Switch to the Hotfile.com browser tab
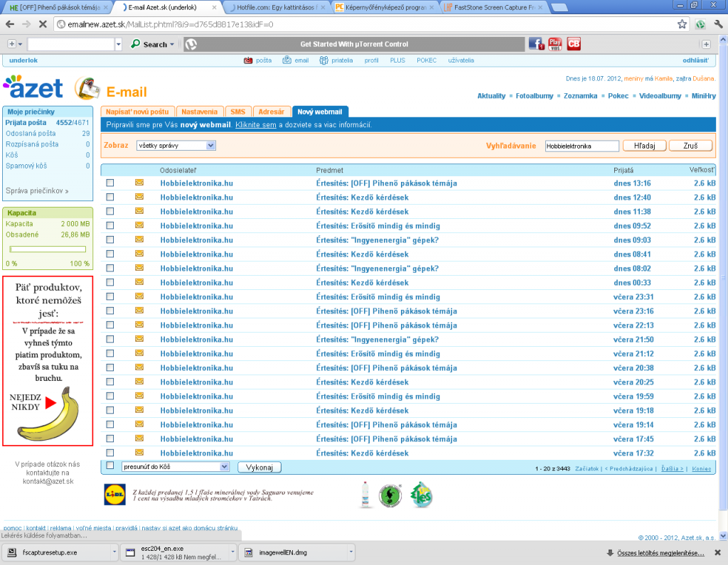 pos(277,7)
